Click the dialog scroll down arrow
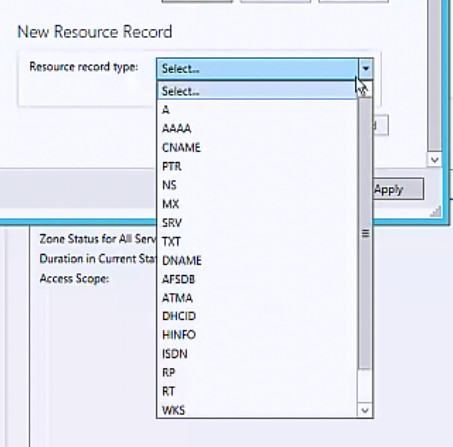 point(435,160)
